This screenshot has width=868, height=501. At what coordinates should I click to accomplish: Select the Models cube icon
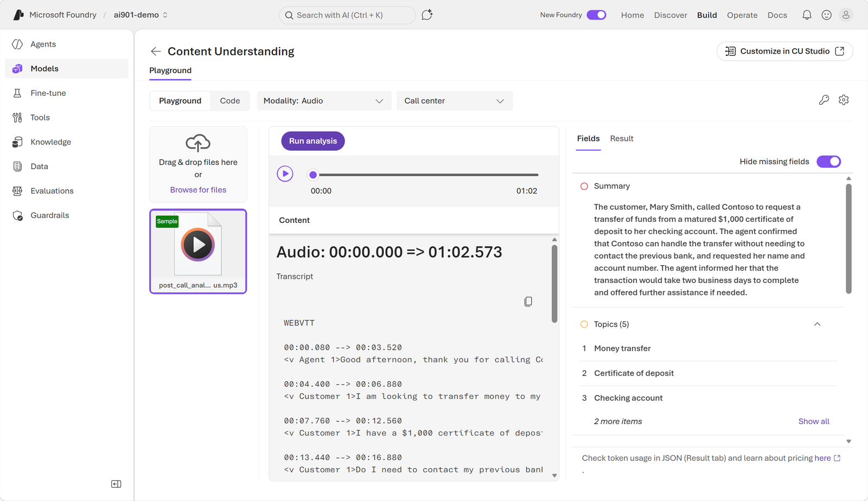pos(17,69)
